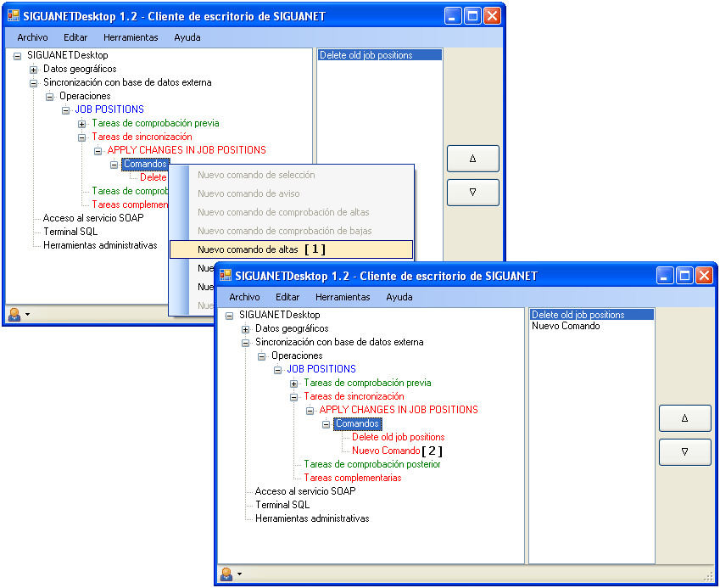Select 'Datos geográficos' label in back window
Screen dimensions: 720x588
80,69
